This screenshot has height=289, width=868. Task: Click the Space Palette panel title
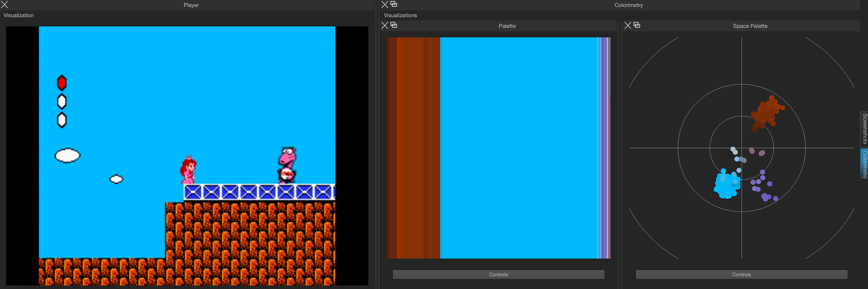pyautogui.click(x=750, y=26)
